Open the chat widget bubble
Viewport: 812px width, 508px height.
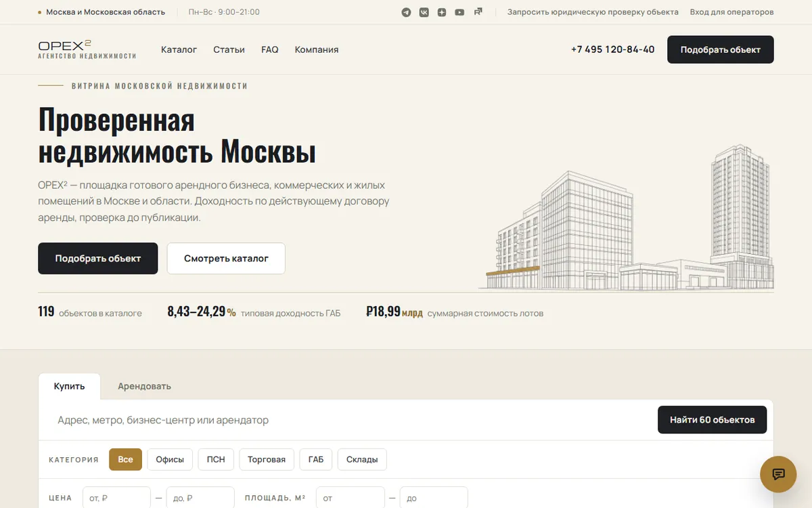pos(778,474)
